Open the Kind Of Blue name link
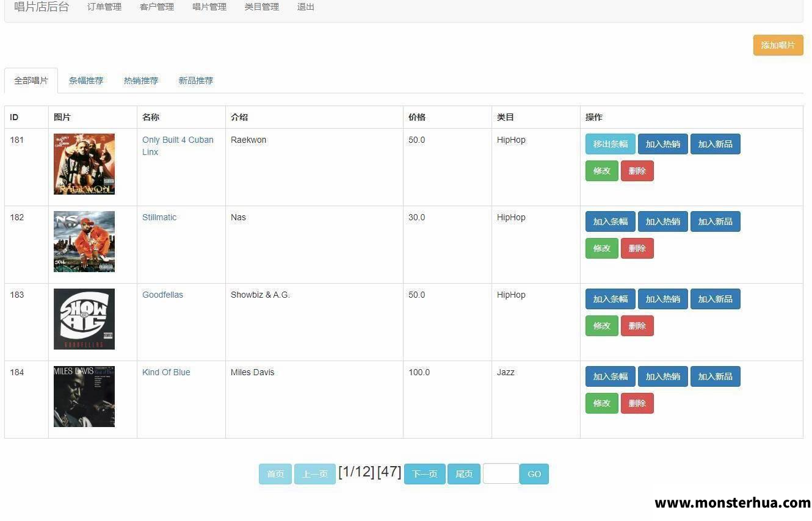 click(166, 372)
